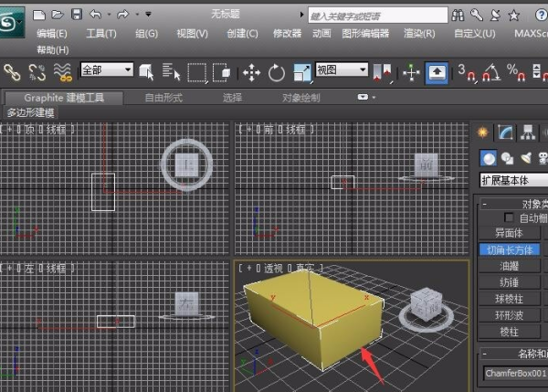Select the Unlink selection tool icon
The height and width of the screenshot is (392, 548).
click(37, 73)
